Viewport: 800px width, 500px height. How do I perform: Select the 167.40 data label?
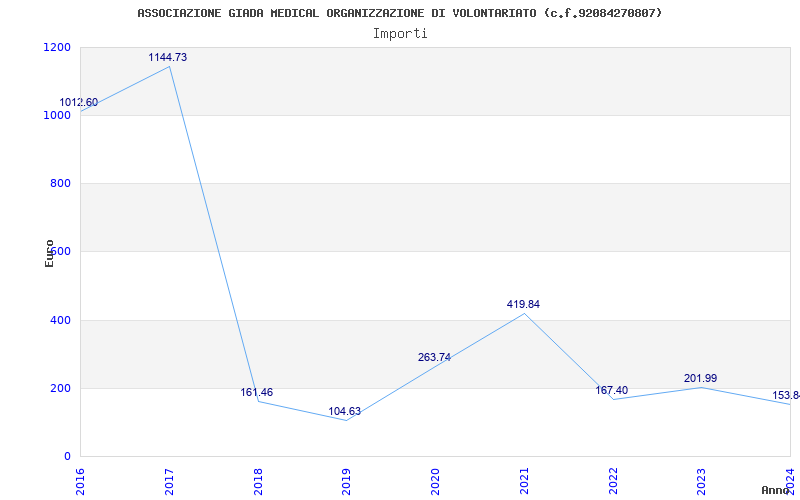click(x=612, y=390)
